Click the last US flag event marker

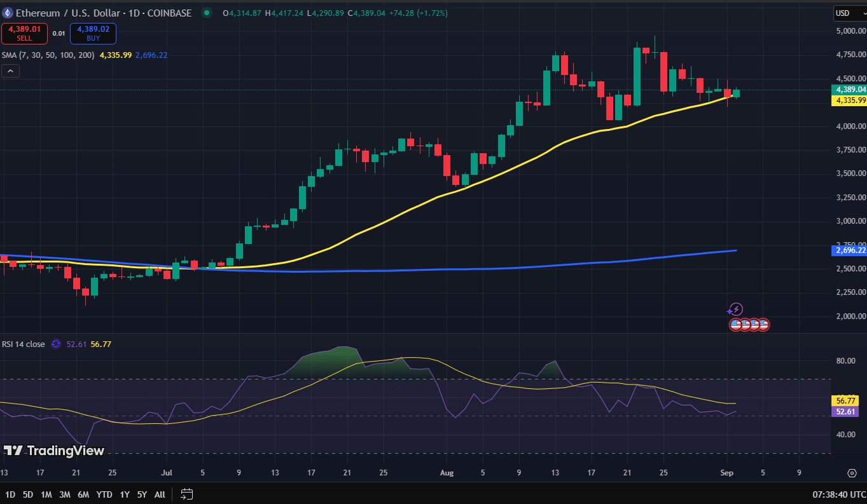coord(763,324)
